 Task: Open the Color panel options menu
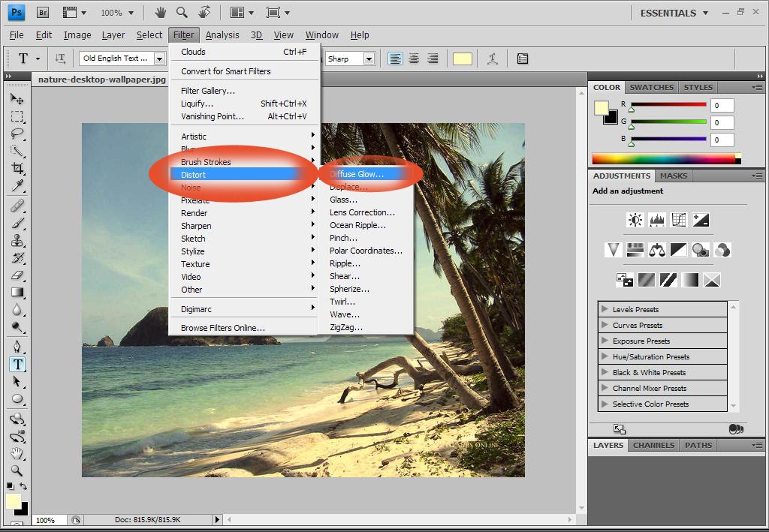pyautogui.click(x=757, y=87)
